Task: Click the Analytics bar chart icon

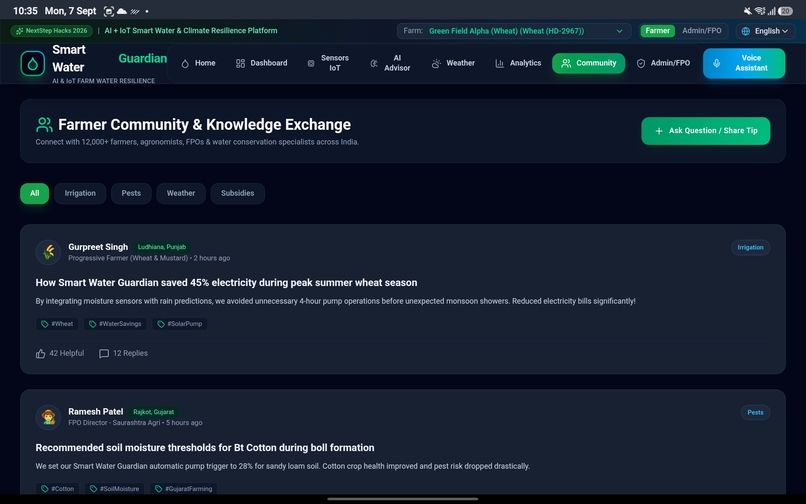Action: click(x=499, y=63)
